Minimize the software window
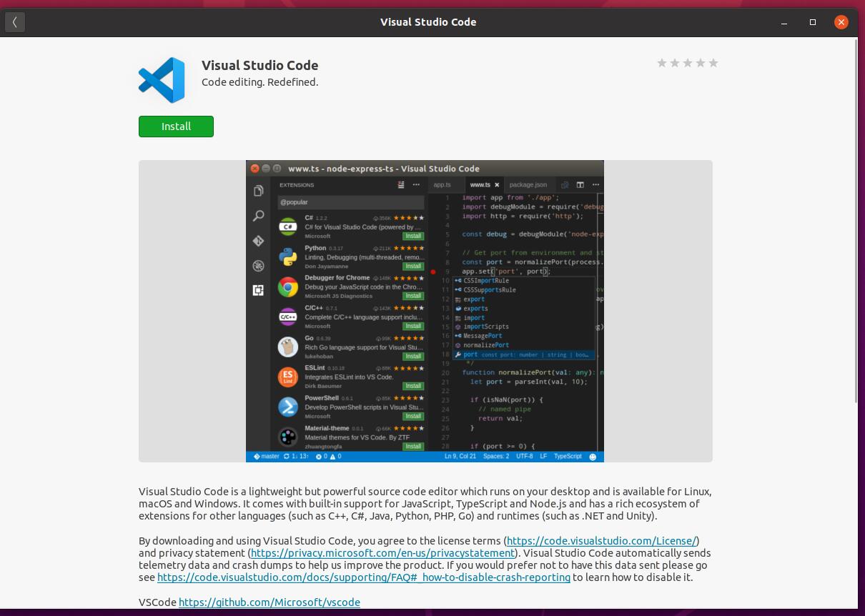 (x=784, y=22)
